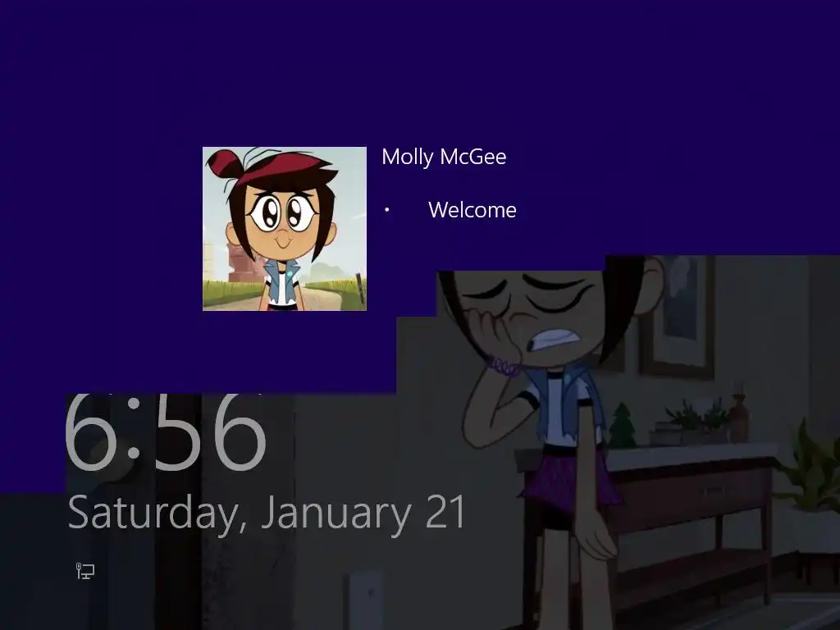The image size is (840, 630).
Task: Click the Welcome sign-in text
Action: [472, 210]
